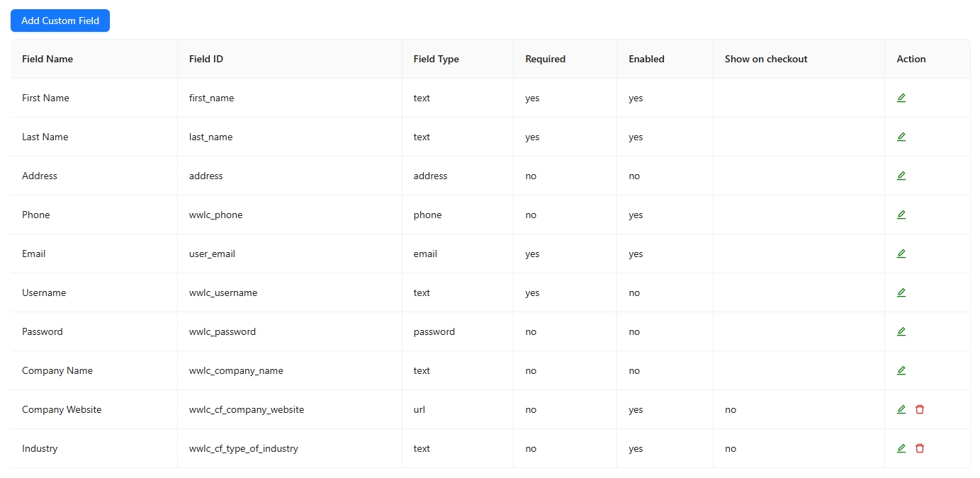Select the Industry field name cell

pyautogui.click(x=40, y=448)
